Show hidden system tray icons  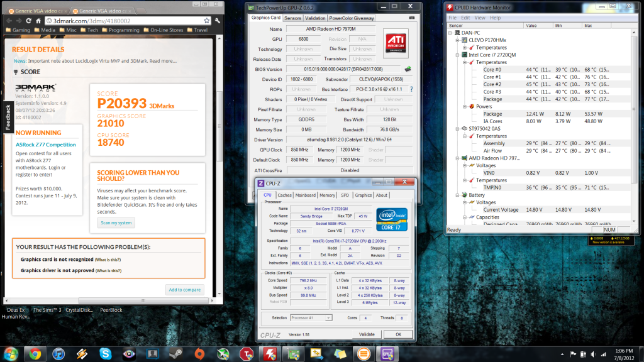562,354
